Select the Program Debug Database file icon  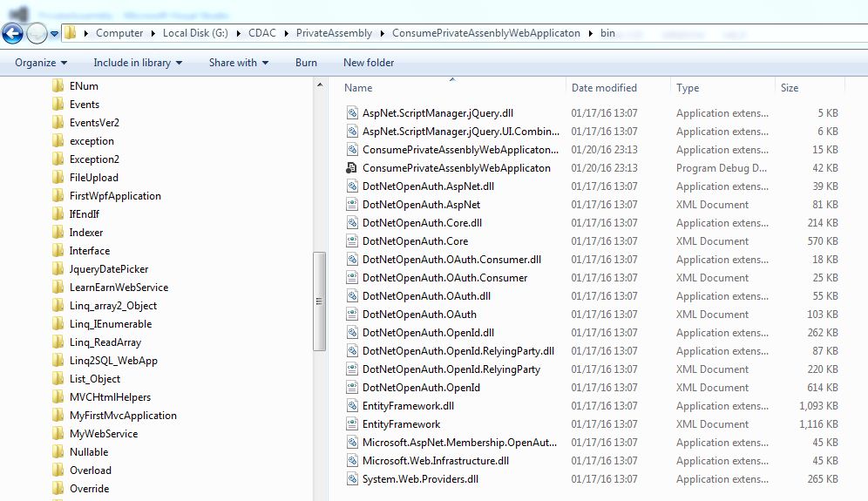pyautogui.click(x=351, y=168)
